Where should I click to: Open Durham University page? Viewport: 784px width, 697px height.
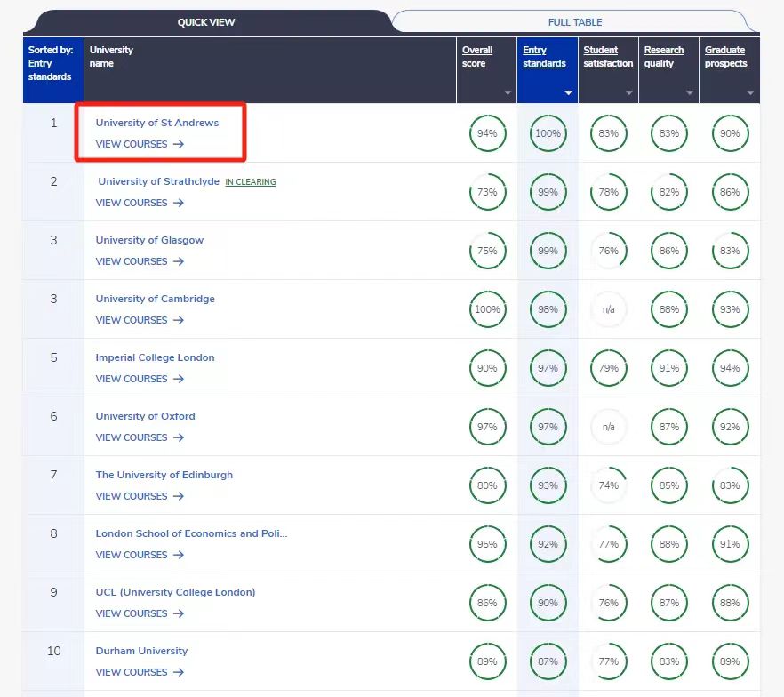click(141, 651)
